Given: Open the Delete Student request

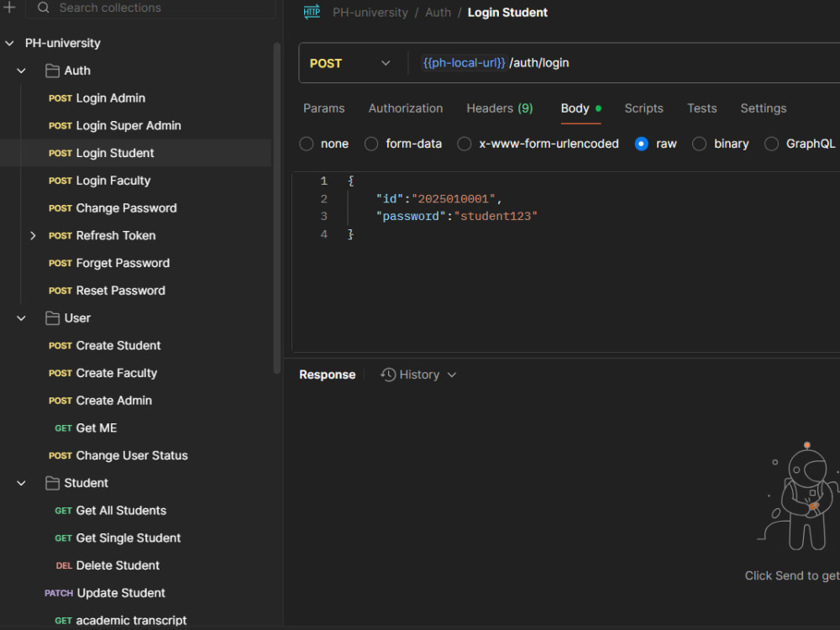Looking at the screenshot, I should point(108,565).
